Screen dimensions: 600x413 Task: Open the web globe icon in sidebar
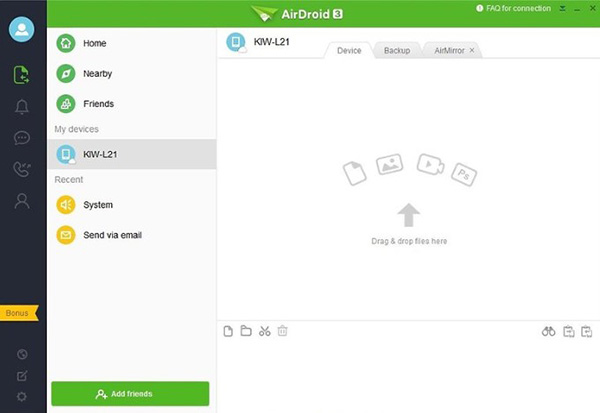click(22, 354)
